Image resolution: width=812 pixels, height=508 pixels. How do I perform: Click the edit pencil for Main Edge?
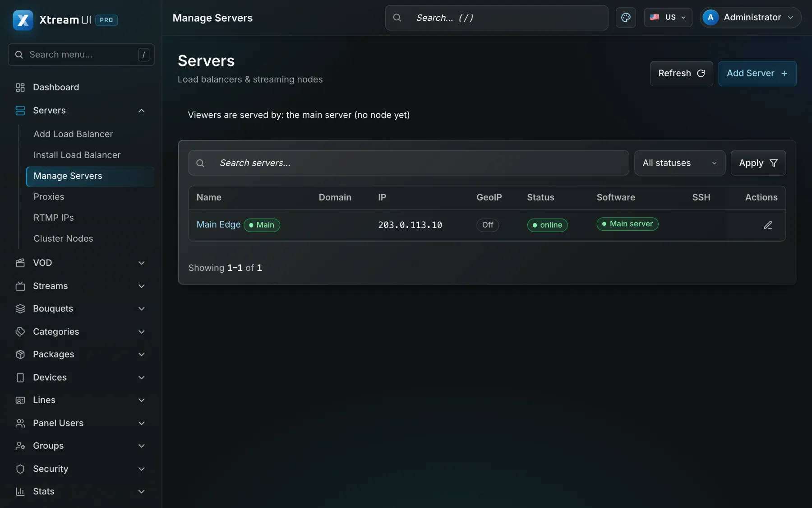click(768, 225)
